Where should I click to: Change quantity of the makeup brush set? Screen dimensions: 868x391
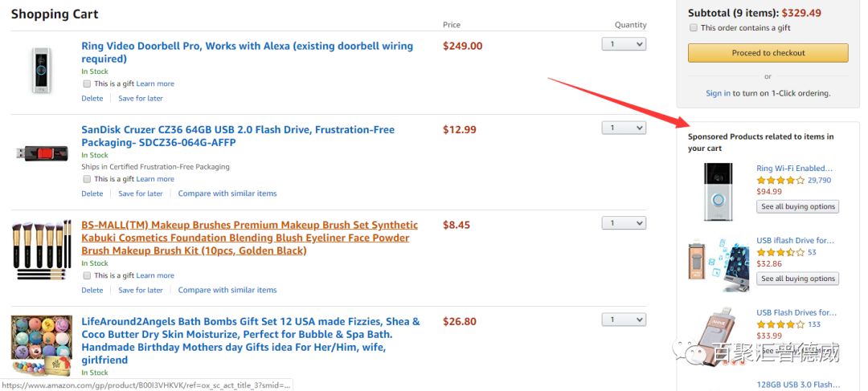[x=624, y=223]
